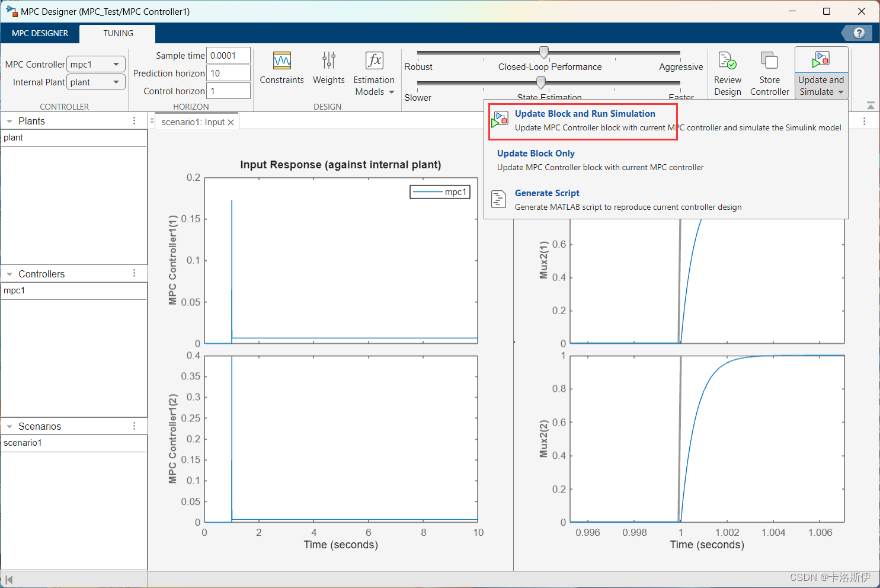Click MPC Controller1(2) axis label
The width and height of the screenshot is (880, 588).
point(172,439)
